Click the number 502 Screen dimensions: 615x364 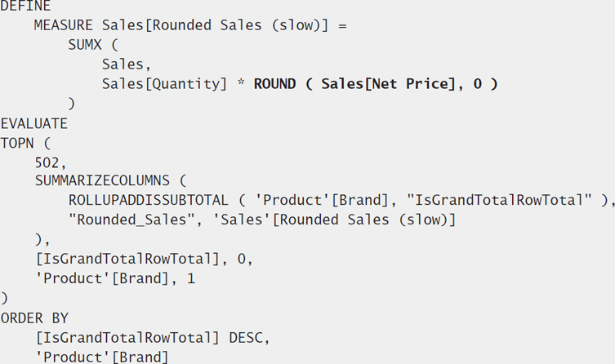pyautogui.click(x=47, y=162)
